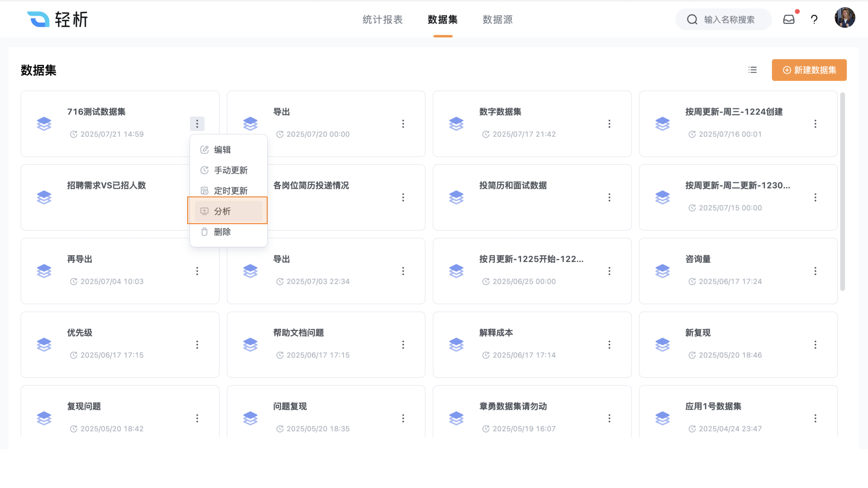Click the dataset icon of 优先级
Screen dimensions: 868x488
coord(44,345)
